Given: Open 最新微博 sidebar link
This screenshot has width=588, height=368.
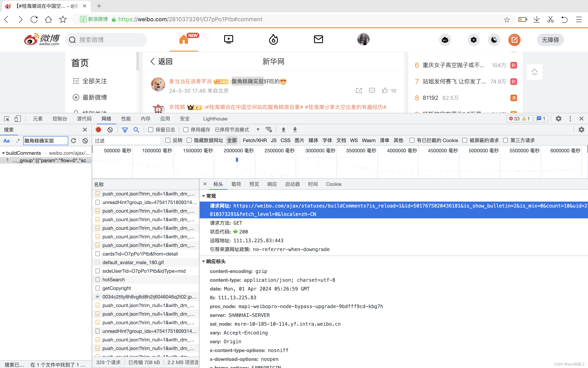Looking at the screenshot, I should click(x=90, y=97).
